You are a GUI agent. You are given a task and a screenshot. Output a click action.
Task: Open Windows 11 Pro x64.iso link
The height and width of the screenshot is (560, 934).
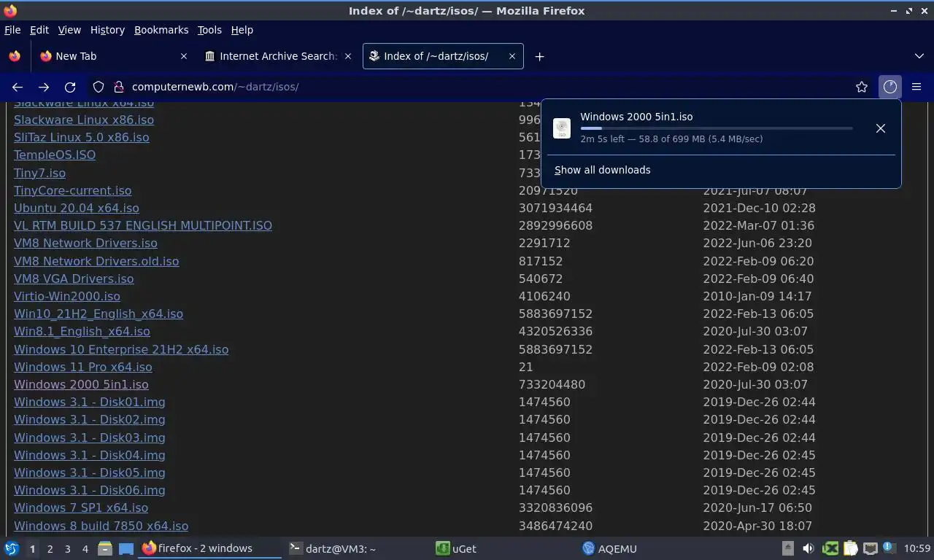pos(83,367)
